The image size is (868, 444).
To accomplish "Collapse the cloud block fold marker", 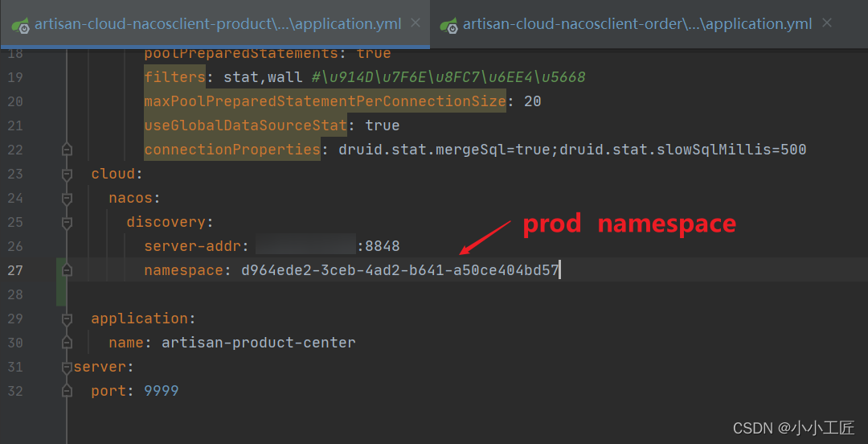I will (67, 174).
